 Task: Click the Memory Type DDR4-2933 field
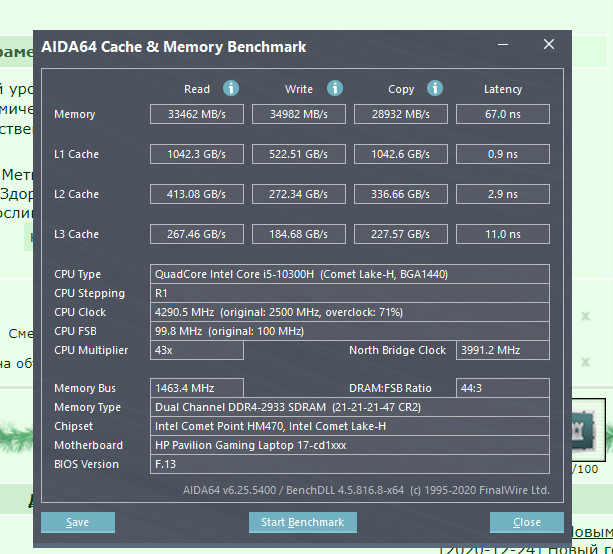[350, 407]
